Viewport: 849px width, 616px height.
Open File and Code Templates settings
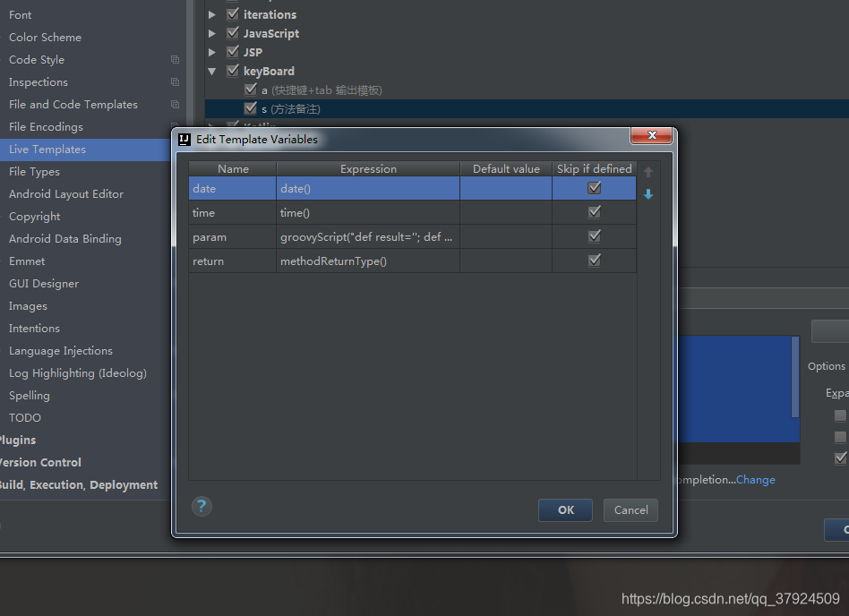[73, 105]
